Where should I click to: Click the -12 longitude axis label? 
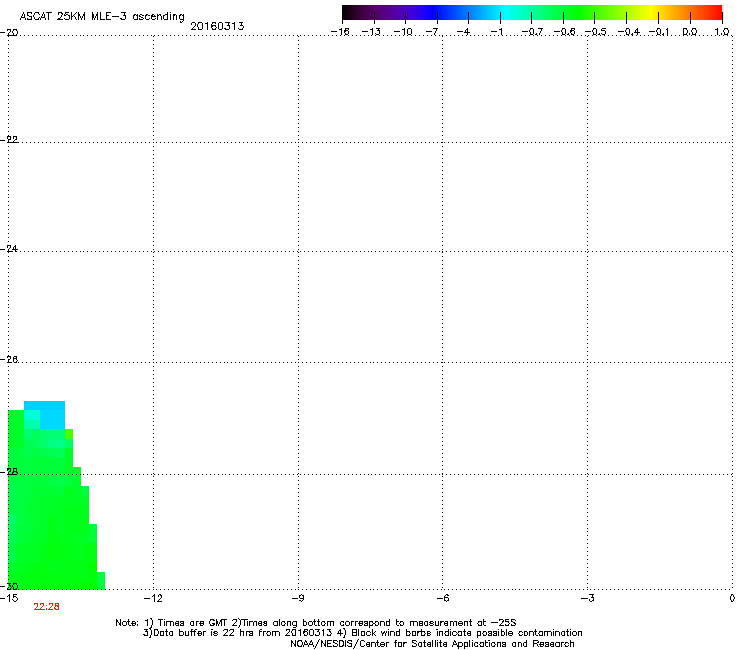coord(153,599)
